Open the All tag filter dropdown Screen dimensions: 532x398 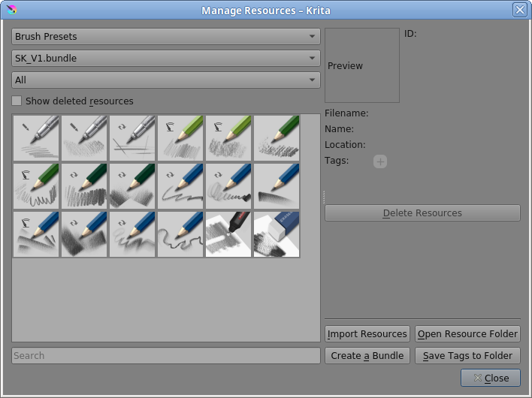166,80
